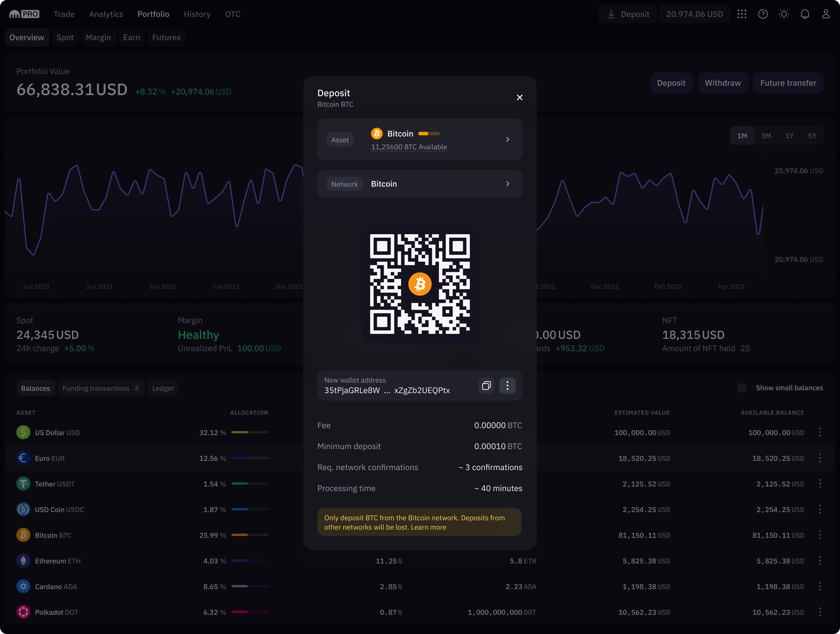Open the user profile icon

tap(826, 14)
